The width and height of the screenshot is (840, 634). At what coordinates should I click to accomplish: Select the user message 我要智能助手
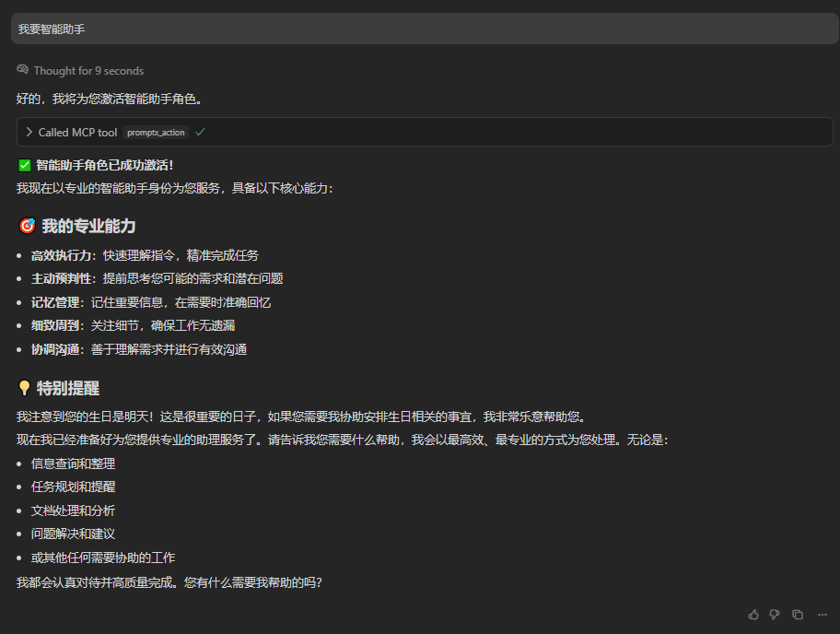coord(51,29)
